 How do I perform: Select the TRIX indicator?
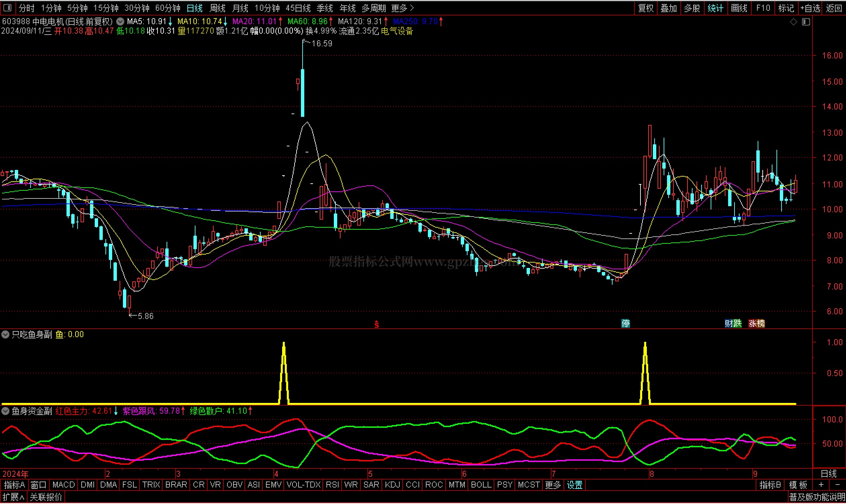pos(151,486)
